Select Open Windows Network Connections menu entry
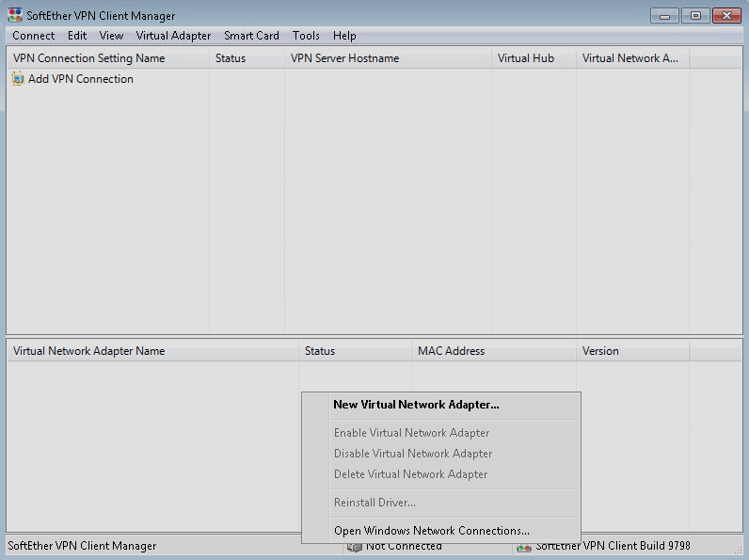Image resolution: width=749 pixels, height=560 pixels. coord(431,531)
